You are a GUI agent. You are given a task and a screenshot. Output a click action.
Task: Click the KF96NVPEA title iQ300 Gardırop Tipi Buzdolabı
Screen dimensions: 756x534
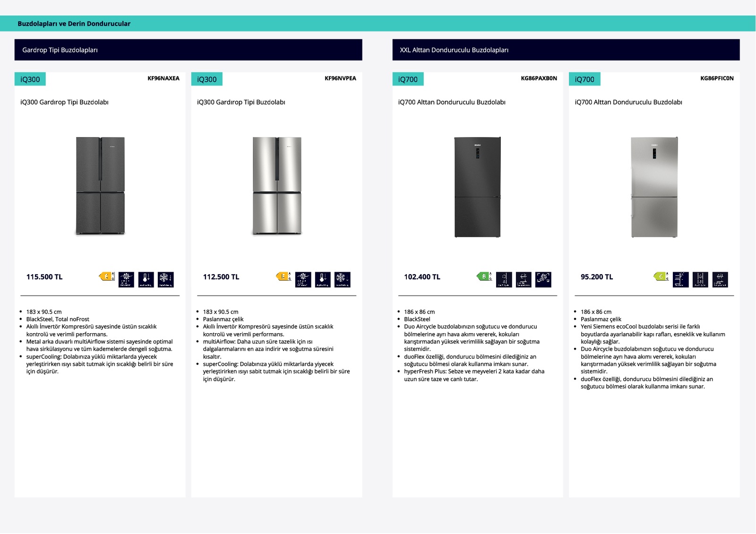(241, 102)
